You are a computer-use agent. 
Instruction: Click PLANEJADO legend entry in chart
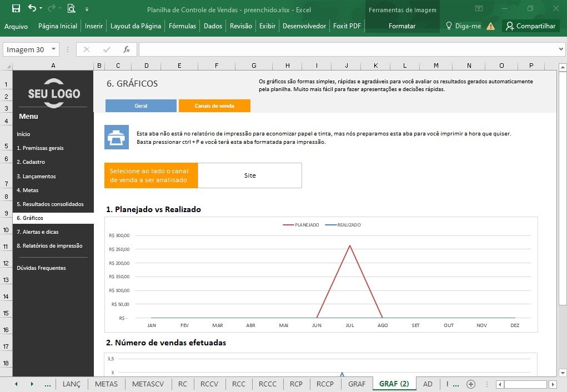301,225
